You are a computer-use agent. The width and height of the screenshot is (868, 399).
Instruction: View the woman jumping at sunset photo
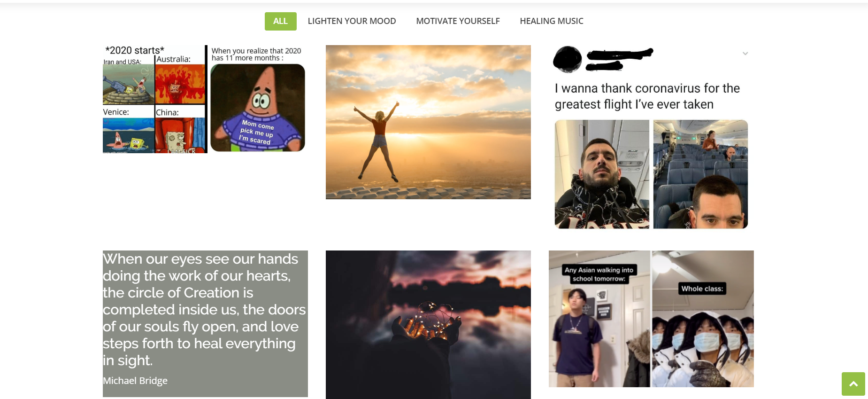pos(428,122)
